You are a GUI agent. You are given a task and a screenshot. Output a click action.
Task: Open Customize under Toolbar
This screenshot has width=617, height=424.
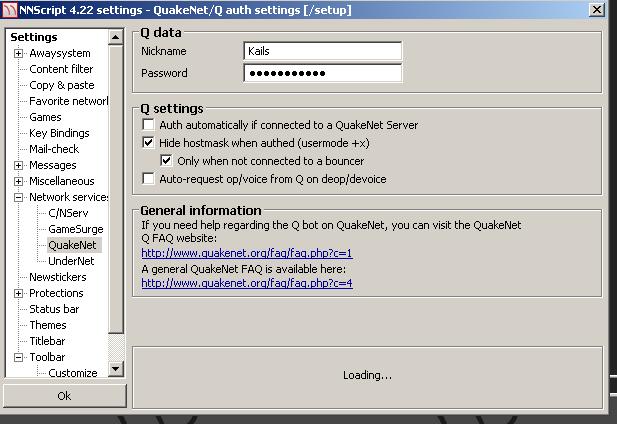(72, 373)
